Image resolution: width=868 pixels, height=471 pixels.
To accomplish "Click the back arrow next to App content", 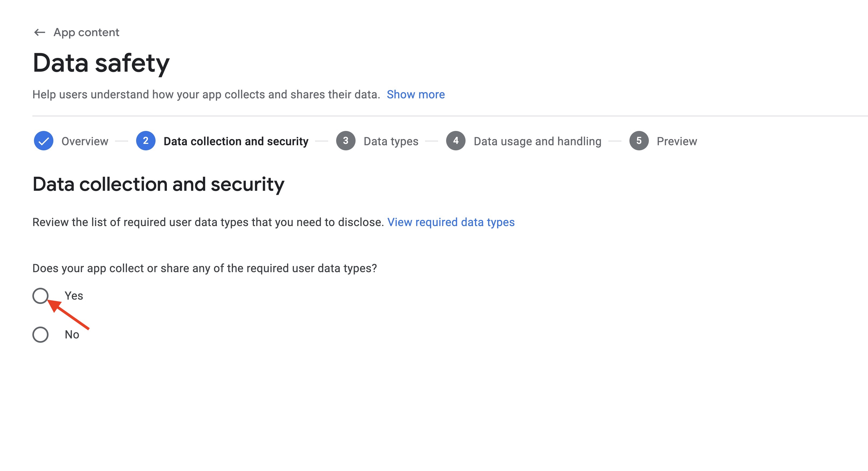I will pos(40,32).
